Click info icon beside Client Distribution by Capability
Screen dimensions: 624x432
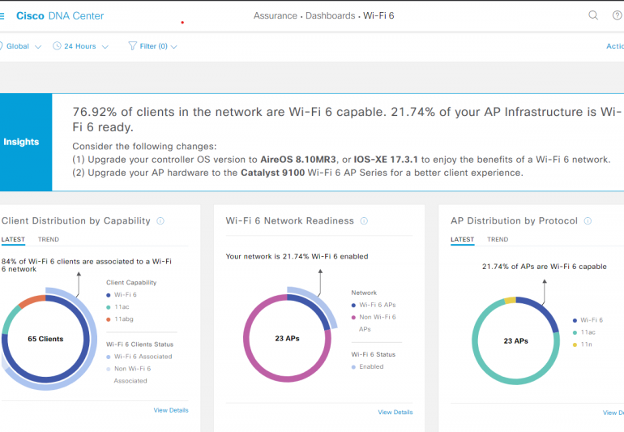[161, 220]
